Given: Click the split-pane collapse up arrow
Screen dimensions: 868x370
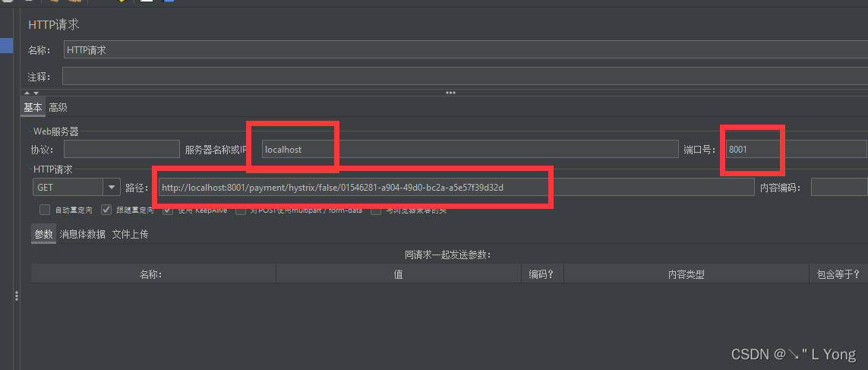Looking at the screenshot, I should coord(26,93).
